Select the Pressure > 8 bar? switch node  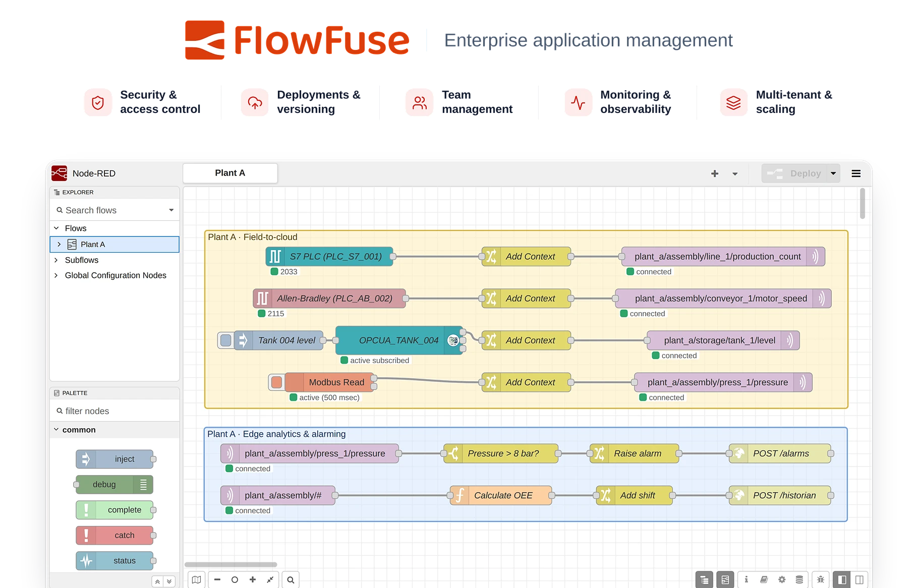point(501,453)
